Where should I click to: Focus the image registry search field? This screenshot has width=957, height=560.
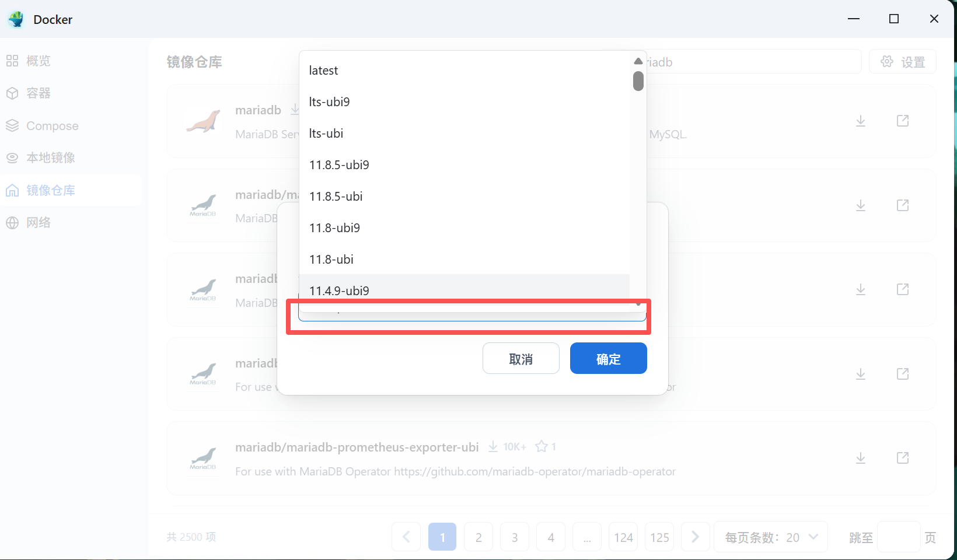753,62
